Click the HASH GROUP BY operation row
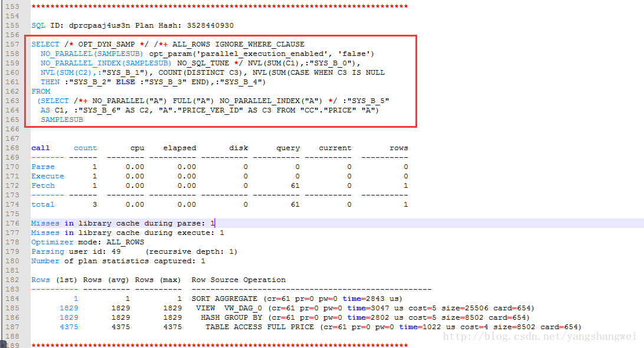This screenshot has width=644, height=348. (365, 318)
